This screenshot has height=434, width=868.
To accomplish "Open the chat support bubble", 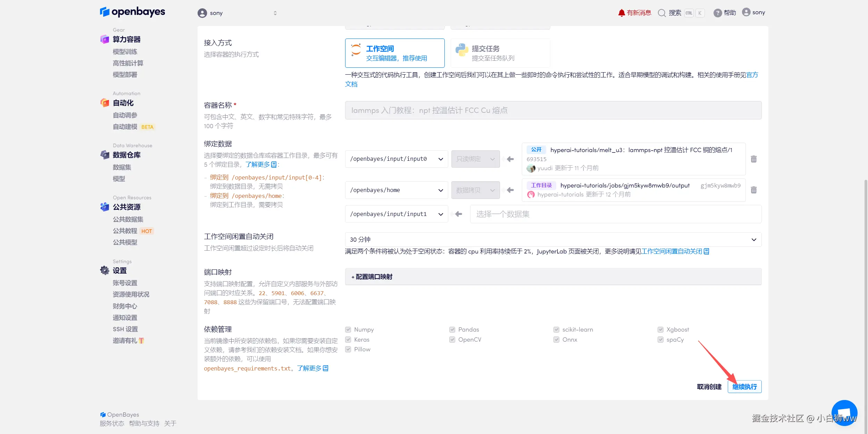I will [x=844, y=413].
